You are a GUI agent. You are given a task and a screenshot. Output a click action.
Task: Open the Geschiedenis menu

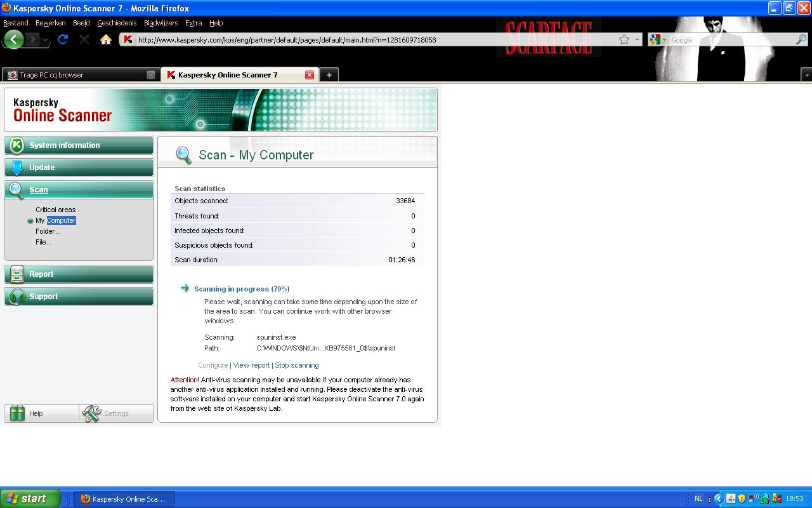coord(117,23)
